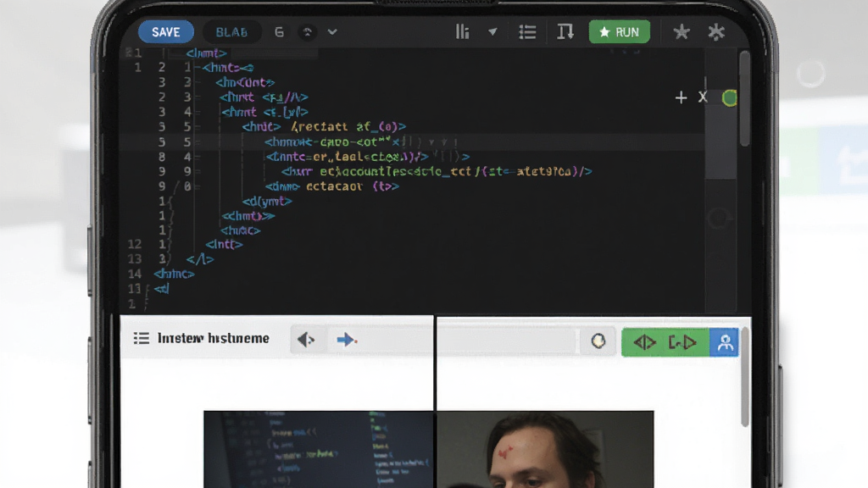The height and width of the screenshot is (488, 868).
Task: Click the list view icon in toolbar
Action: 527,32
